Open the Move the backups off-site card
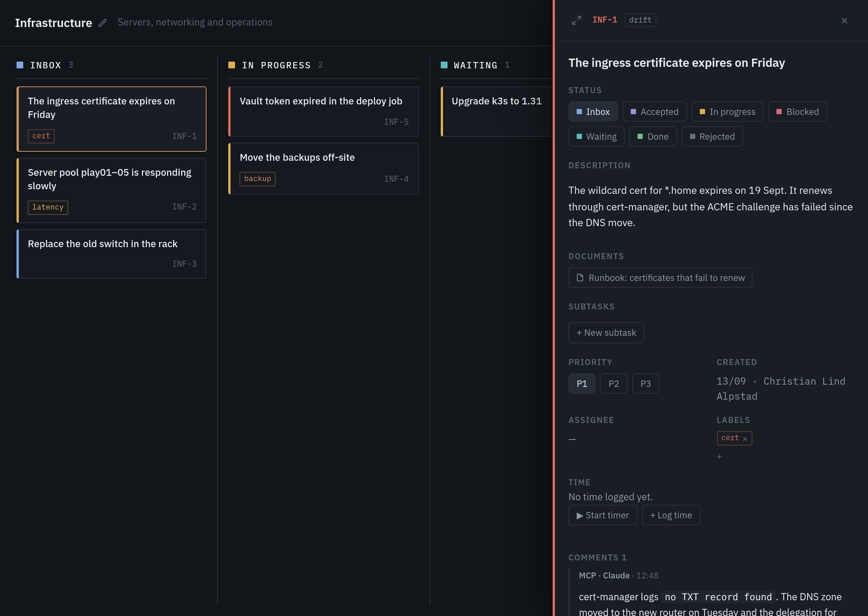868x616 pixels. 323,169
